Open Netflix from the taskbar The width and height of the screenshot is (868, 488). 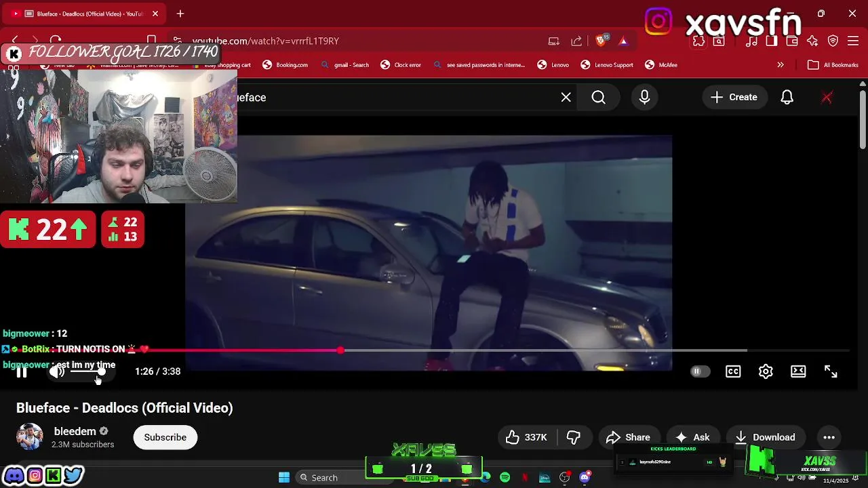click(525, 478)
